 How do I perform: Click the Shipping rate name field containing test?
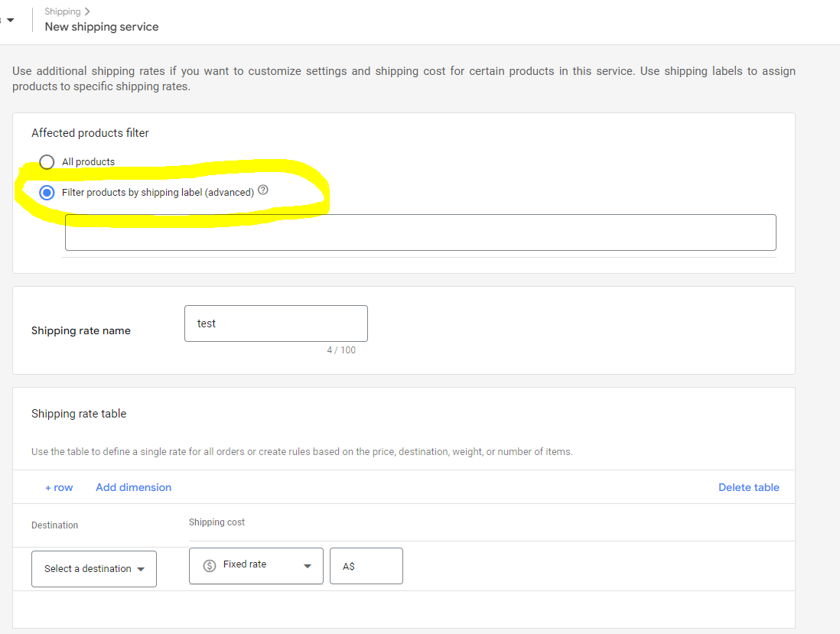pos(275,324)
